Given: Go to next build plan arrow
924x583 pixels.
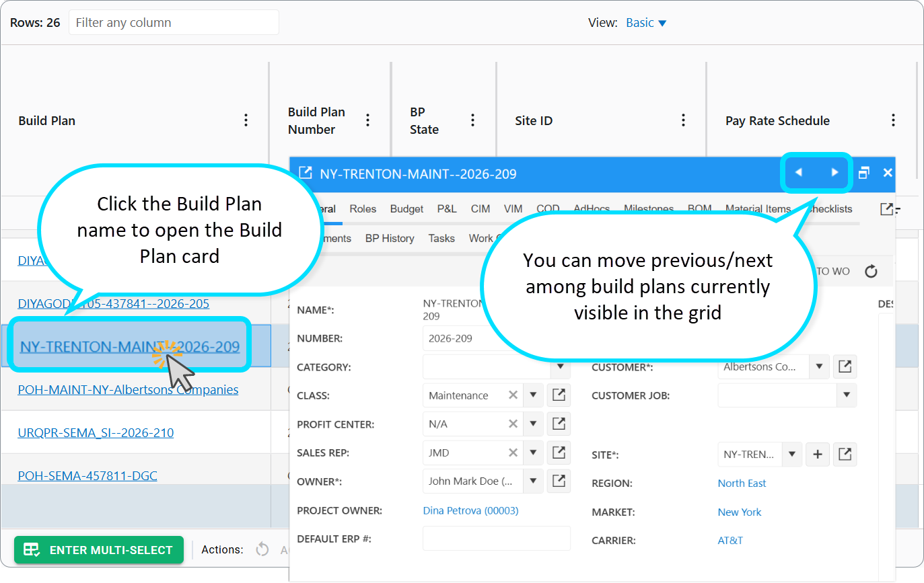Looking at the screenshot, I should [834, 172].
